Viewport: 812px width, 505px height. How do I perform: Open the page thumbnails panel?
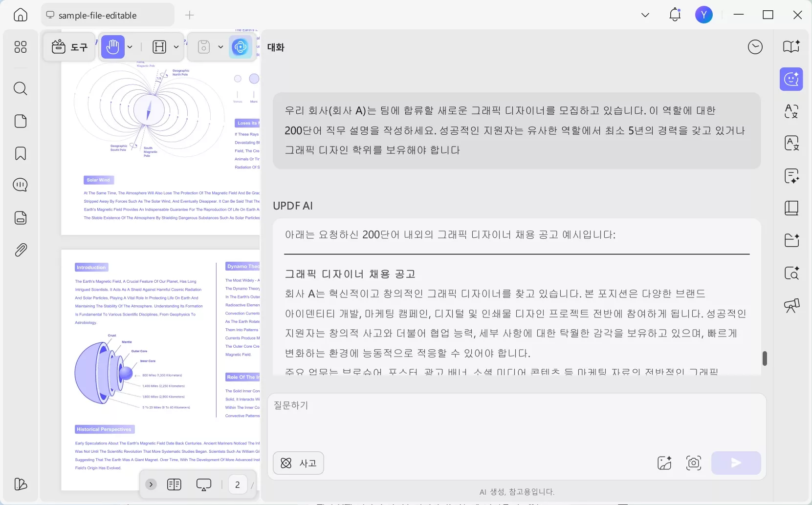tap(21, 121)
